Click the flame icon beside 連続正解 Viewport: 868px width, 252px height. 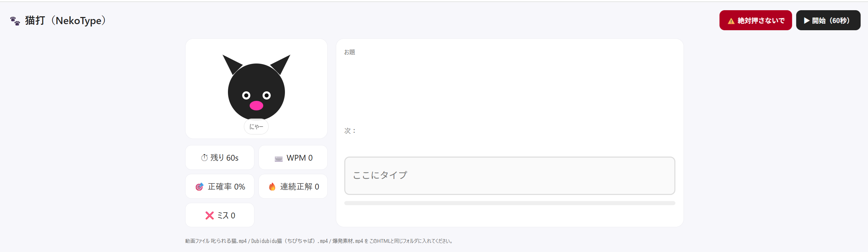(272, 187)
